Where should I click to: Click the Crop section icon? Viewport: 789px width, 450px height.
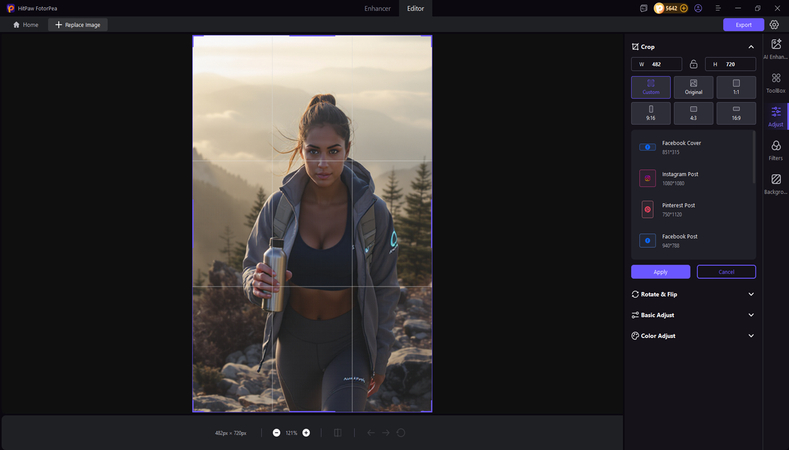(x=635, y=47)
